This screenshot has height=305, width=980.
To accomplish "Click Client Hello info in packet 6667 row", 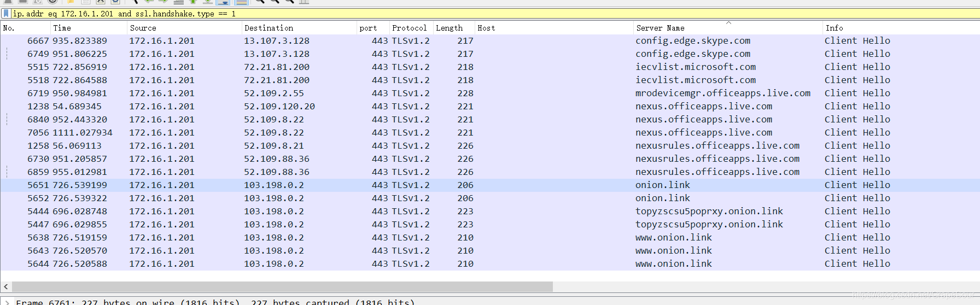I will (857, 40).
